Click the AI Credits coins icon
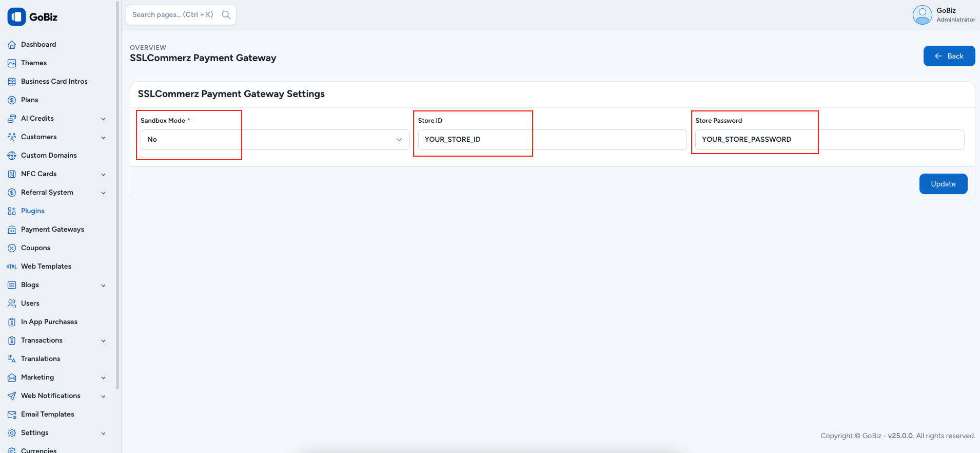980x453 pixels. pyautogui.click(x=12, y=119)
